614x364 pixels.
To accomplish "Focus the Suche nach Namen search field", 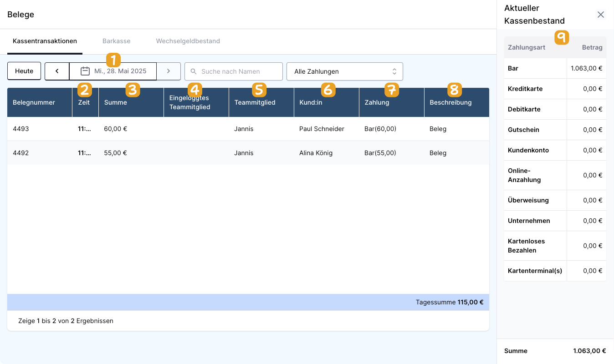I will coord(234,71).
